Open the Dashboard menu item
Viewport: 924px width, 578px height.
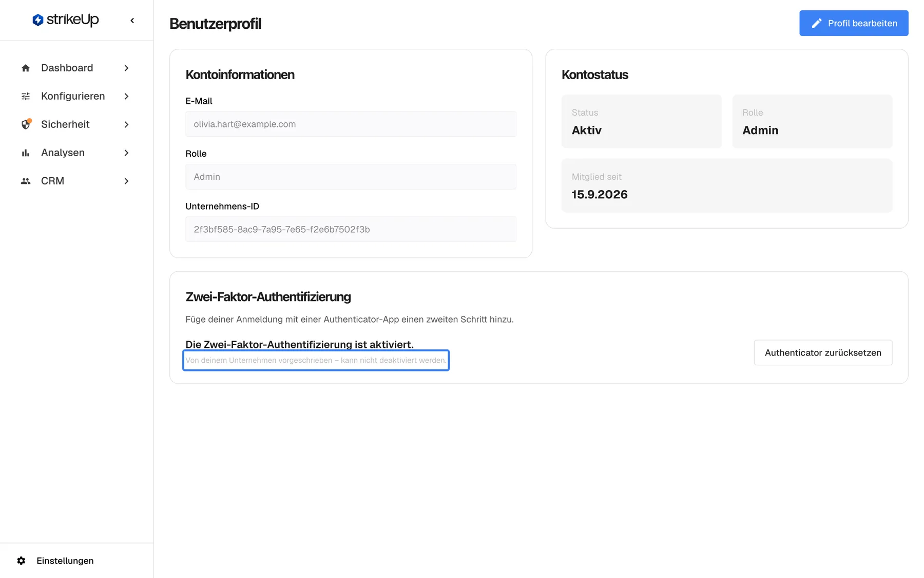(x=76, y=68)
